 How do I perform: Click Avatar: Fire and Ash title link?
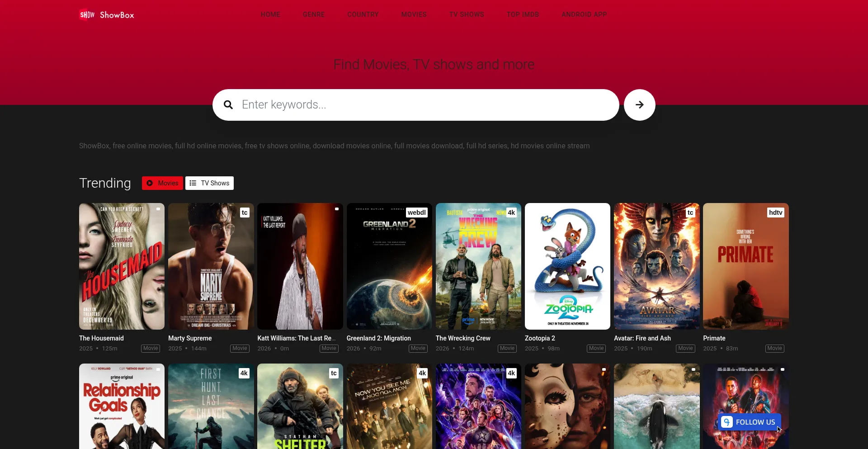(x=642, y=338)
